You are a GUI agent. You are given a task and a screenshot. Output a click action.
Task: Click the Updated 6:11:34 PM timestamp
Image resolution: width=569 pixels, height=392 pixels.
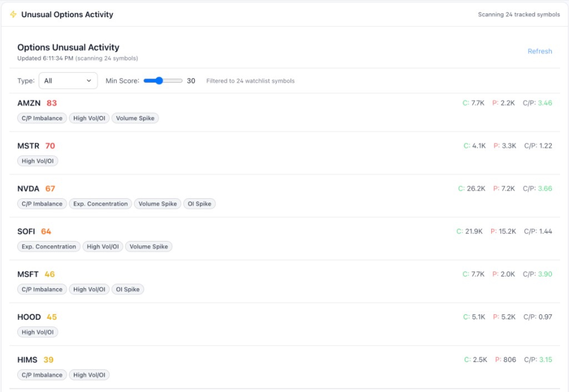[x=45, y=58]
